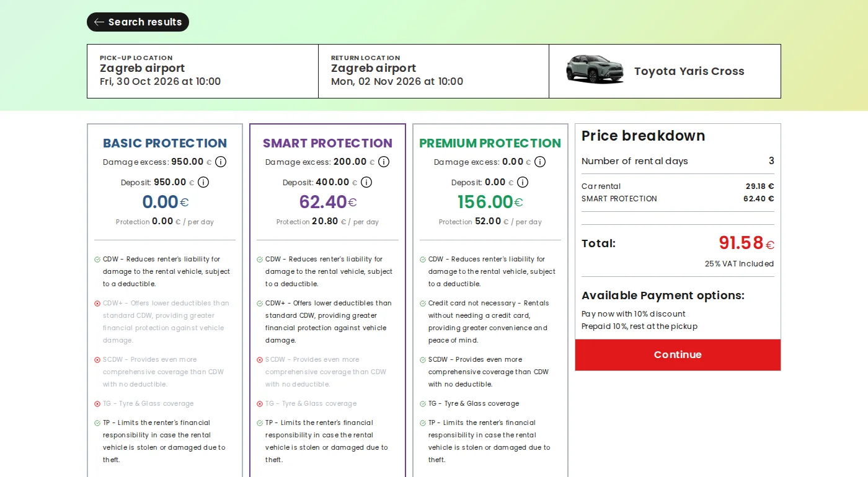Click 'Zagreb airport' under Return location

(x=373, y=68)
